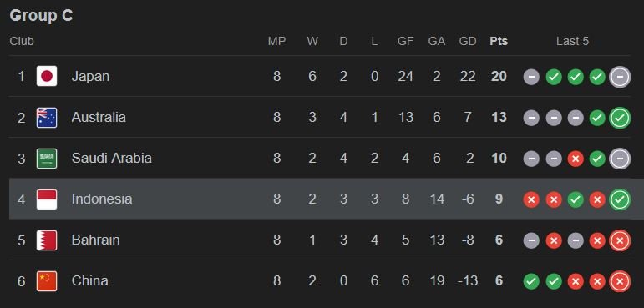The image size is (644, 308).
Task: Select Japan's most recent draw result icon
Action: pos(620,77)
